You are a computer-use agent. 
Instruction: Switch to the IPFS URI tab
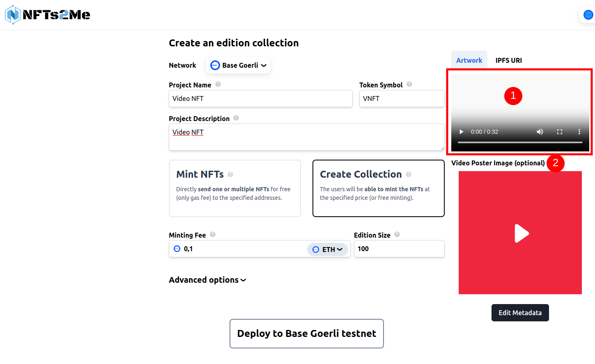(x=508, y=60)
